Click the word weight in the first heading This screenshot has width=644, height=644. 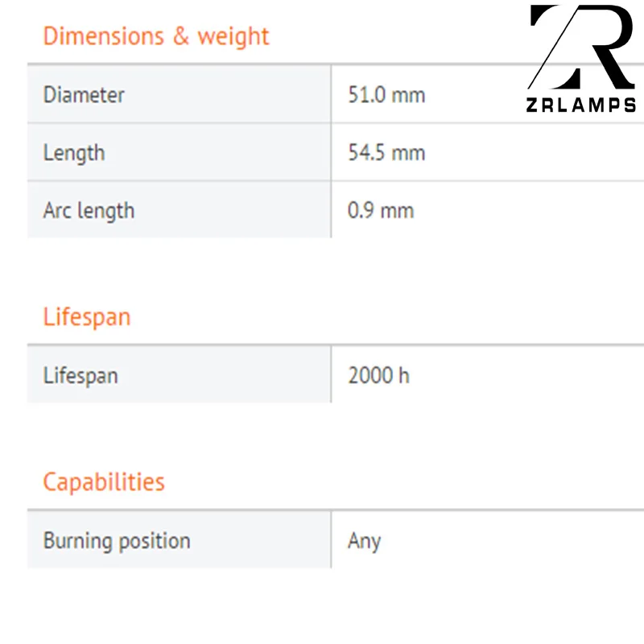[233, 37]
